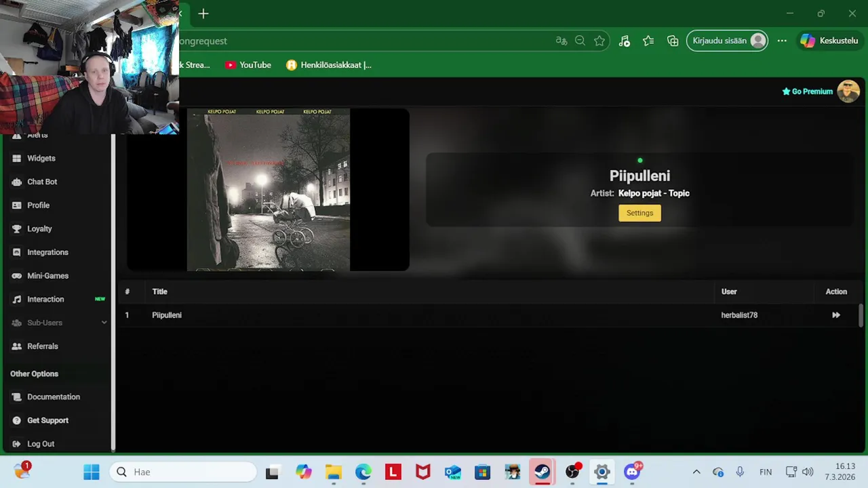Image resolution: width=868 pixels, height=488 pixels.
Task: Click the User column header
Action: click(729, 291)
